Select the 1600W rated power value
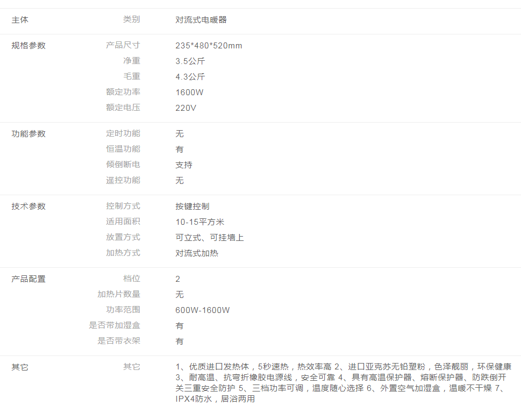 click(x=189, y=92)
